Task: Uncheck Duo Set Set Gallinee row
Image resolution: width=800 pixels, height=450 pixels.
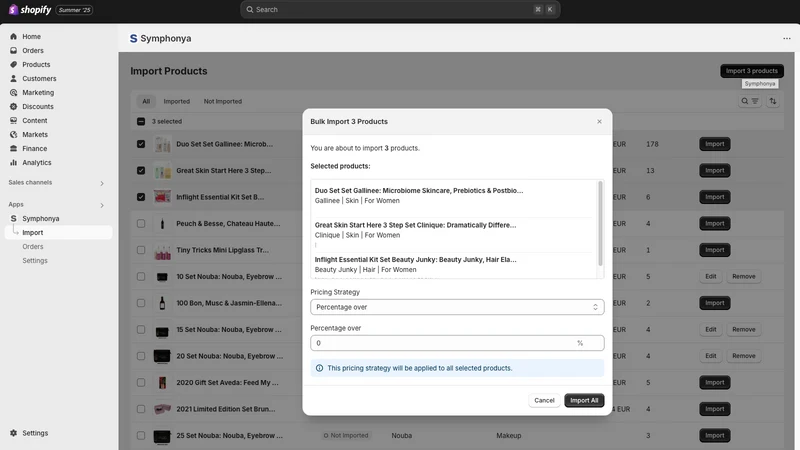Action: coord(141,144)
